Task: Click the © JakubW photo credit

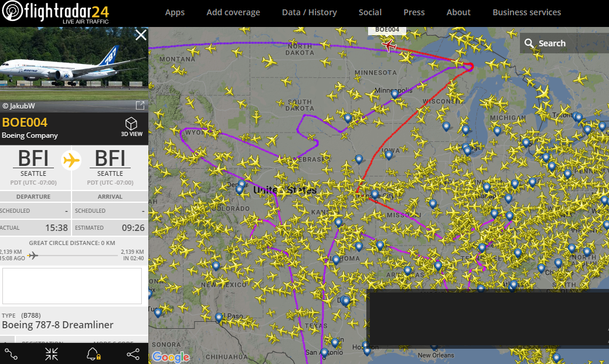Action: pos(18,106)
